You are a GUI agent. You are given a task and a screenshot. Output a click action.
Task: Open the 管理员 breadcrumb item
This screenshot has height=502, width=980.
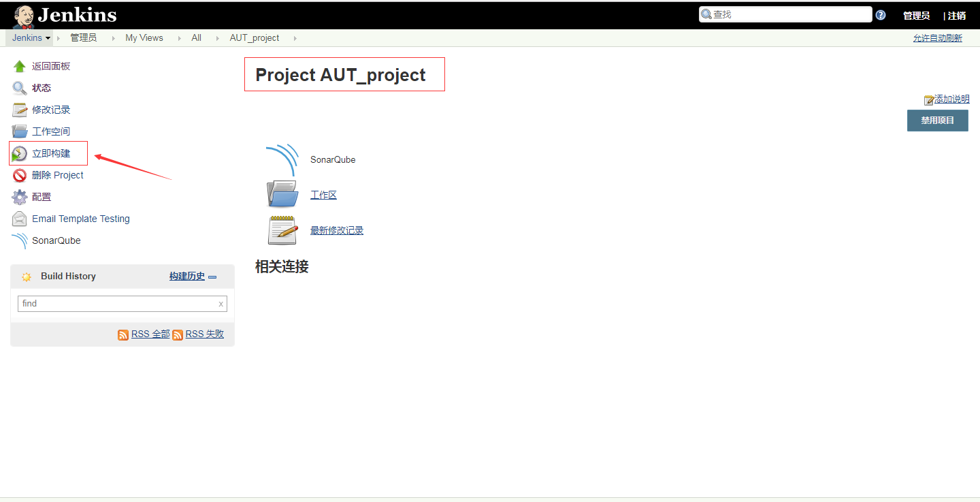click(84, 37)
